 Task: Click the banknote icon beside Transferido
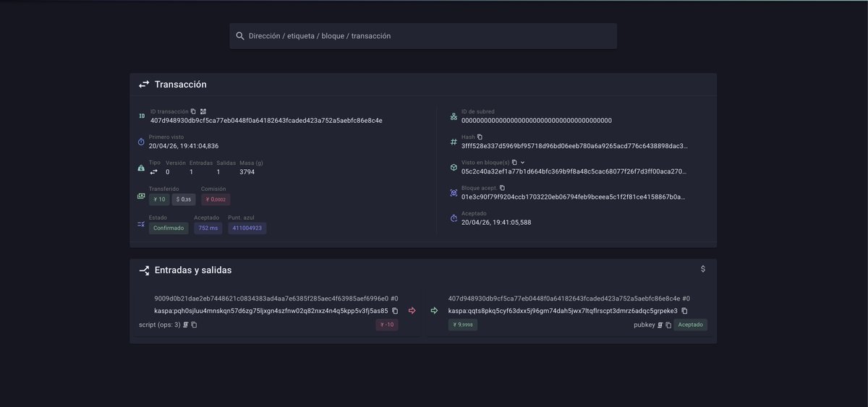[x=142, y=196]
